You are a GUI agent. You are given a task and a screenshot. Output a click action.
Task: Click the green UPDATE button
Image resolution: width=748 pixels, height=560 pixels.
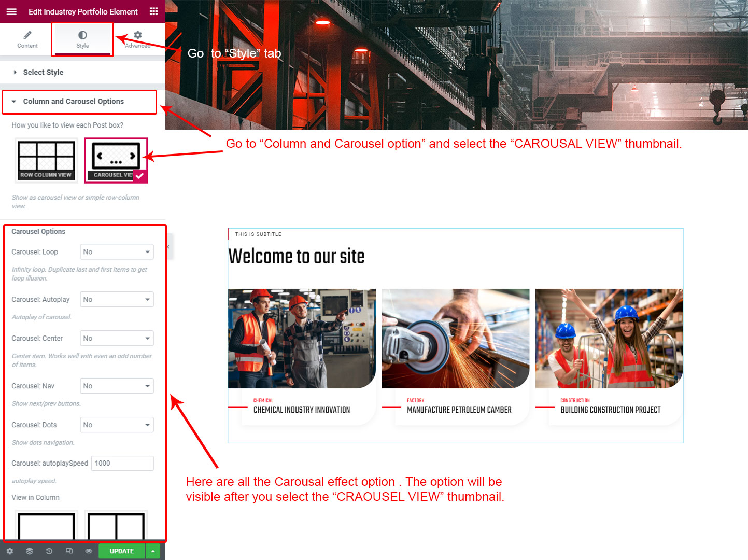pyautogui.click(x=122, y=551)
